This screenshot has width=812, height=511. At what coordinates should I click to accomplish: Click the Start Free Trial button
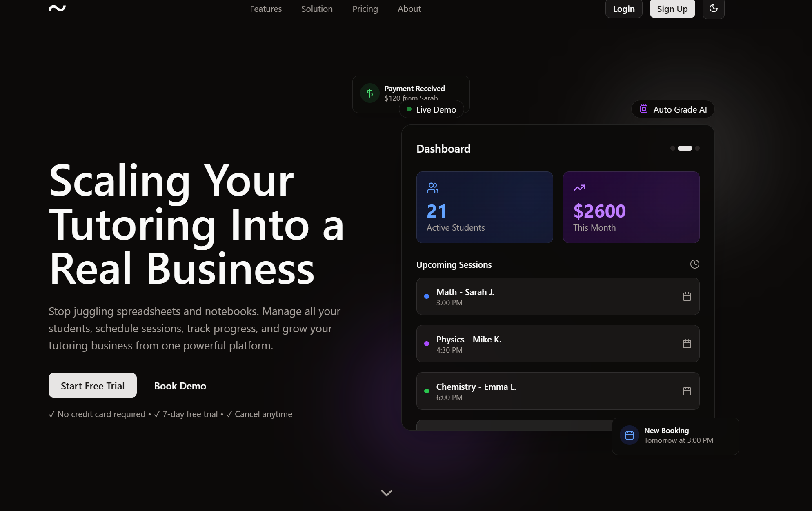(93, 386)
